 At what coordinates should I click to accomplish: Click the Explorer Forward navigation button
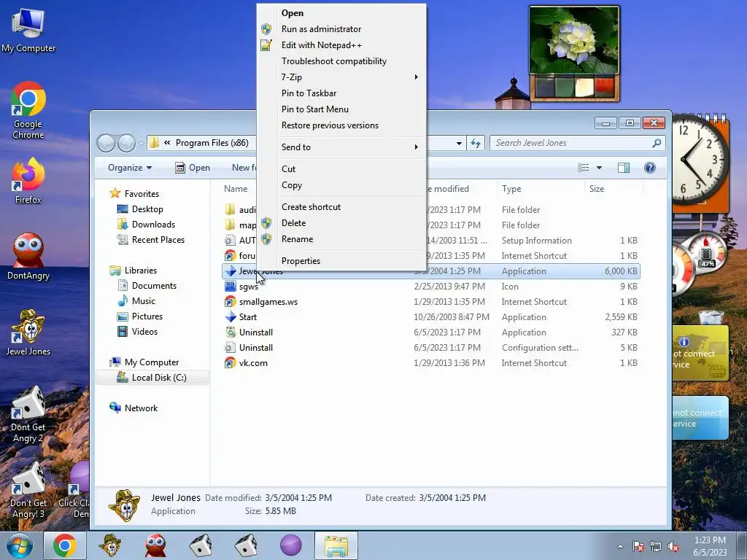pos(126,143)
